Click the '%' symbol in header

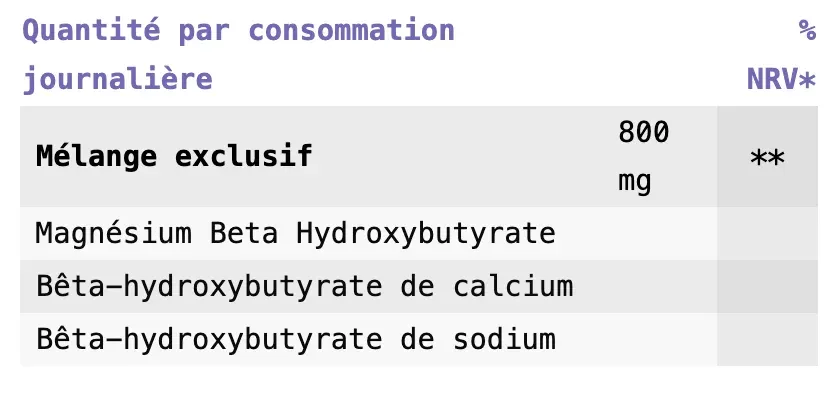pos(807,30)
